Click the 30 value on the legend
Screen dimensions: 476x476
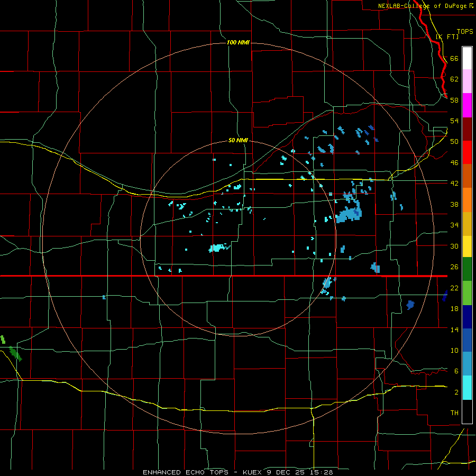coord(454,246)
